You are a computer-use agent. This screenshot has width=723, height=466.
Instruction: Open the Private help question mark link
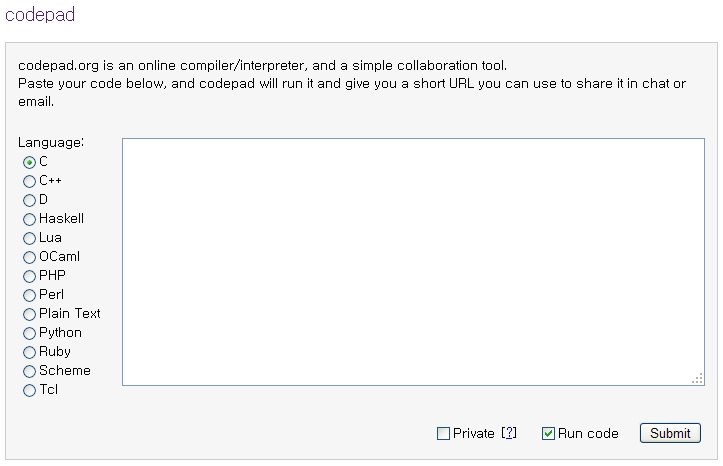coord(509,433)
